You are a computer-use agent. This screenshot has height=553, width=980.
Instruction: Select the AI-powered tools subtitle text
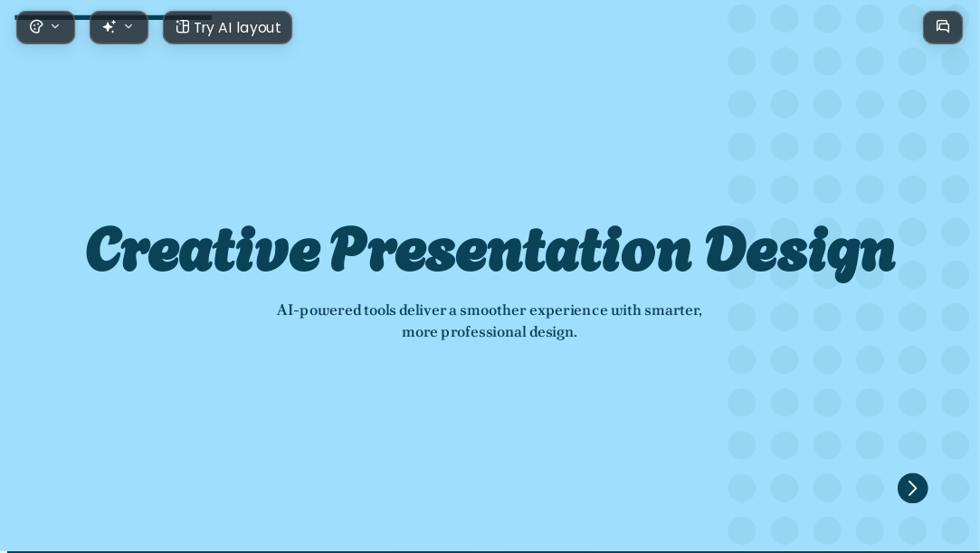click(x=490, y=321)
